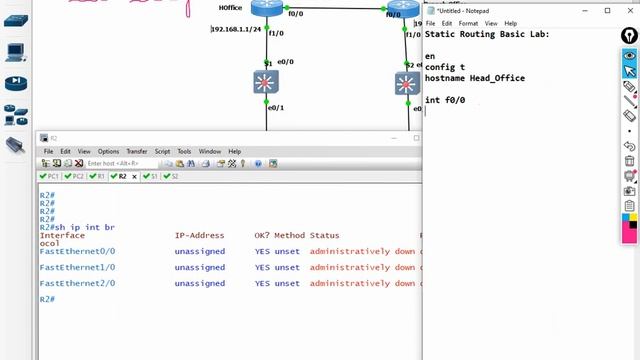Click Print icon in terminal toolbar
The width and height of the screenshot is (640, 360).
click(x=206, y=164)
